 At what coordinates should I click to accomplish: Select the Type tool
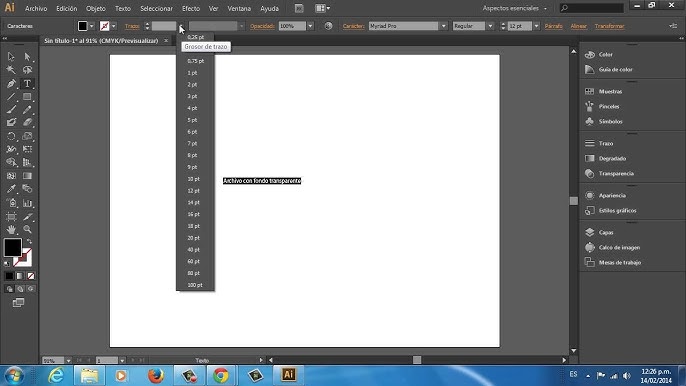point(27,83)
